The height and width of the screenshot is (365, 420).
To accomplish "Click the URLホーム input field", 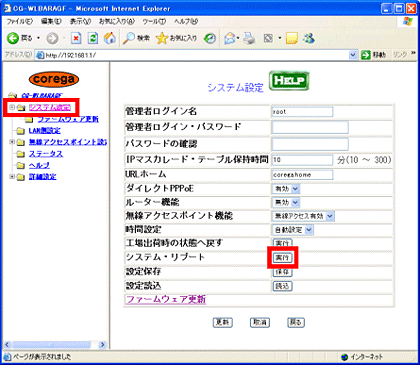I will point(302,175).
